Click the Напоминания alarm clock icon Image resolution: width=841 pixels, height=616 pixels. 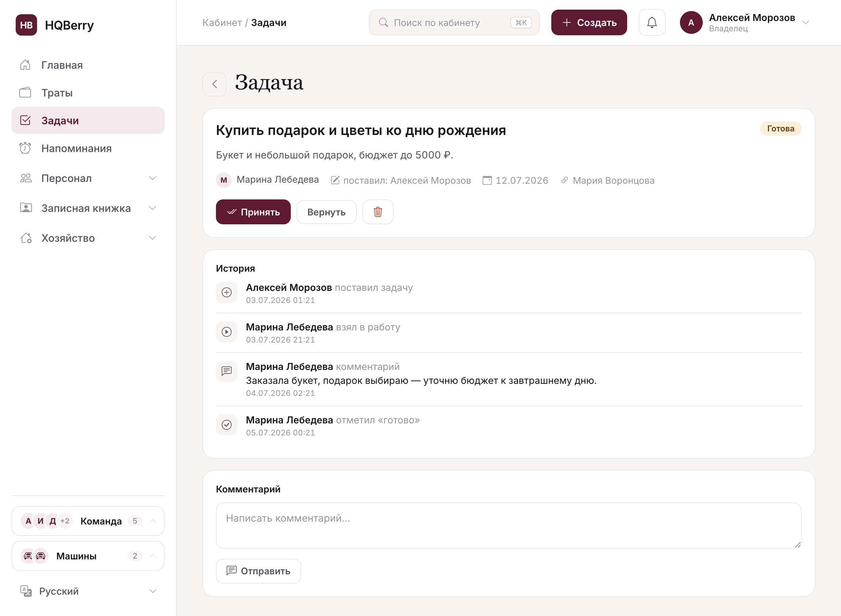25,148
